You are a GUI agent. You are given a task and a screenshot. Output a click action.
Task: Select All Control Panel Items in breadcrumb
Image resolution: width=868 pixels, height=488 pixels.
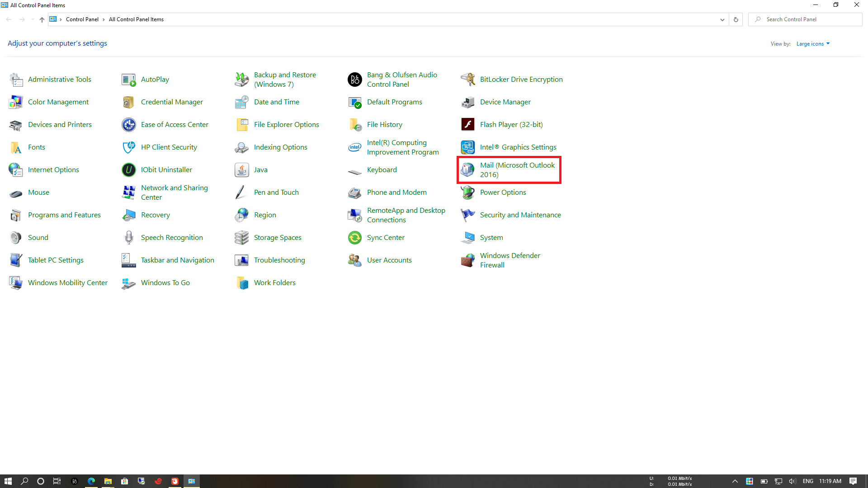[x=136, y=19]
